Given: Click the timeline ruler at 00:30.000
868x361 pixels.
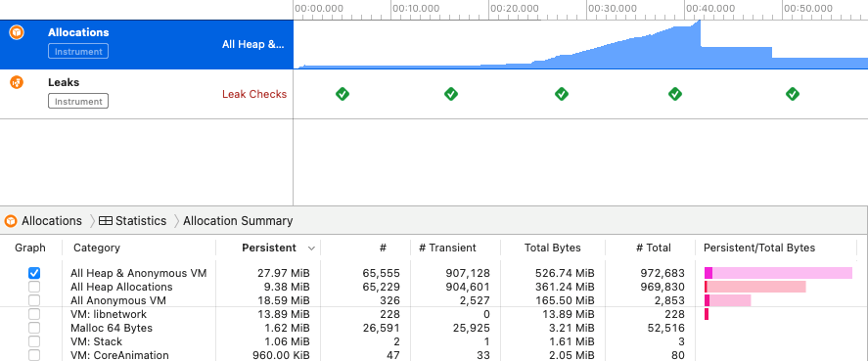Looking at the screenshot, I should pyautogui.click(x=612, y=9).
